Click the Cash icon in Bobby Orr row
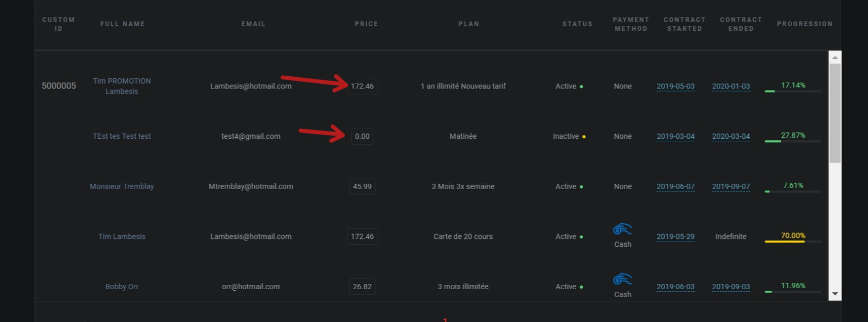Viewport: 868px width, 322px height. pyautogui.click(x=622, y=279)
